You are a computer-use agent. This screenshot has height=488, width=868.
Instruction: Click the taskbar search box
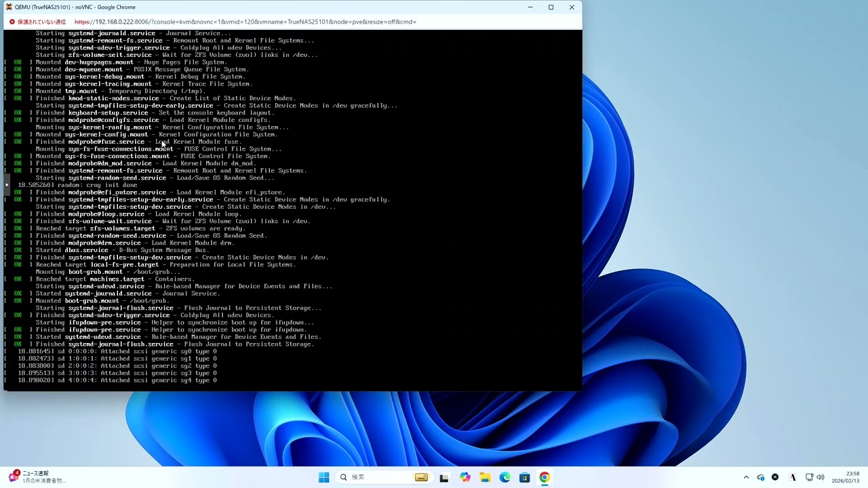[x=384, y=477]
